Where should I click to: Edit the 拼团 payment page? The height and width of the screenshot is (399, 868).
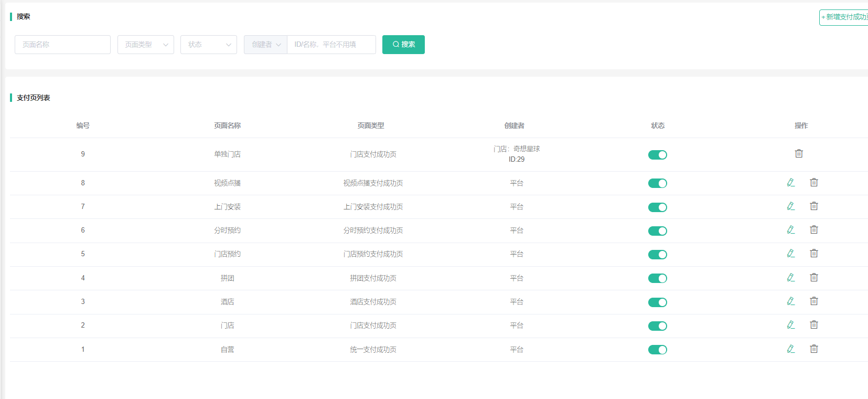pos(791,278)
